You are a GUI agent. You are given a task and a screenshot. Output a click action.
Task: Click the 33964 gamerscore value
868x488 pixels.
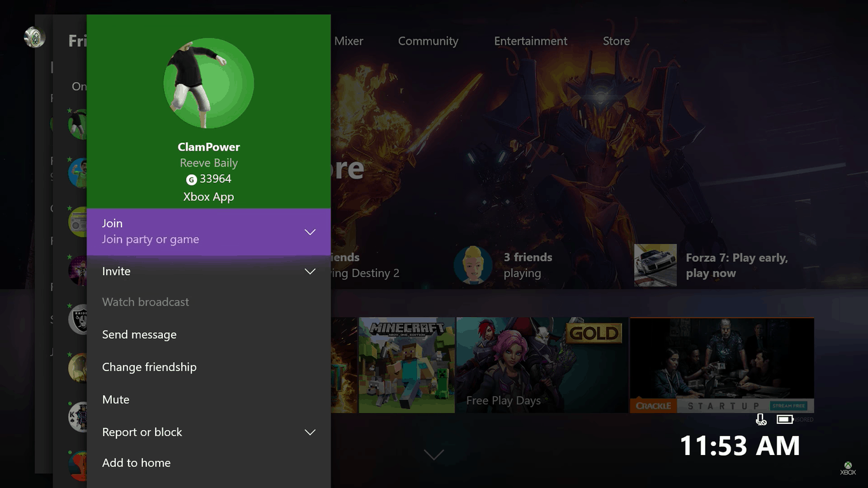(216, 179)
